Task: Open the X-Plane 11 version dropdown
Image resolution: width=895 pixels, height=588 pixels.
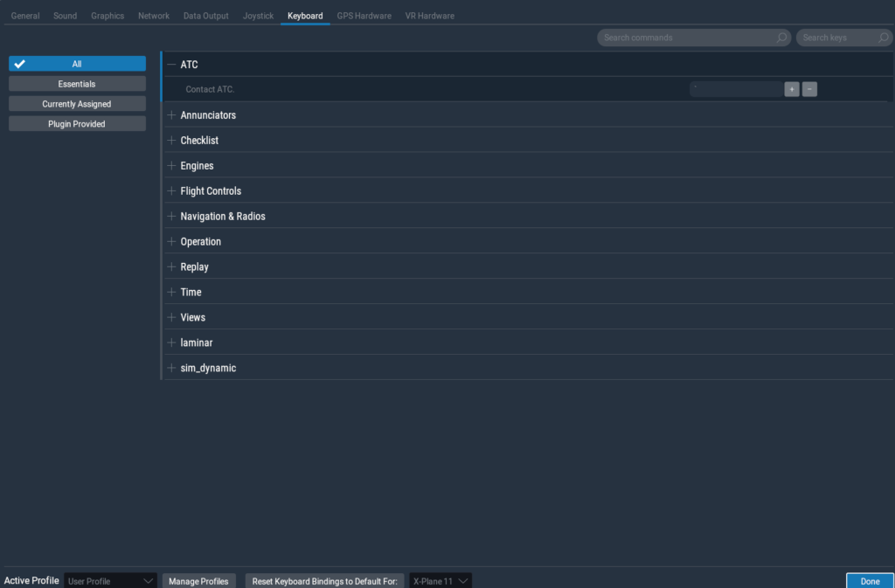Action: point(440,580)
